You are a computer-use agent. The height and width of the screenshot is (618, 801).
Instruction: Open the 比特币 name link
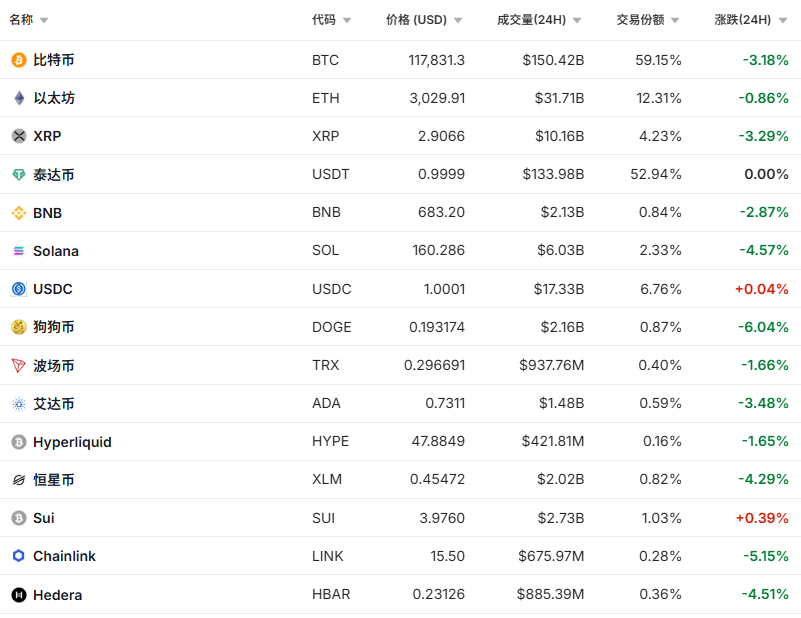click(x=54, y=60)
